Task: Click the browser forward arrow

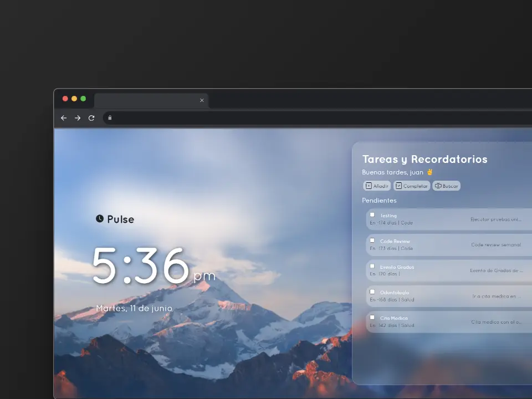Action: [x=78, y=118]
